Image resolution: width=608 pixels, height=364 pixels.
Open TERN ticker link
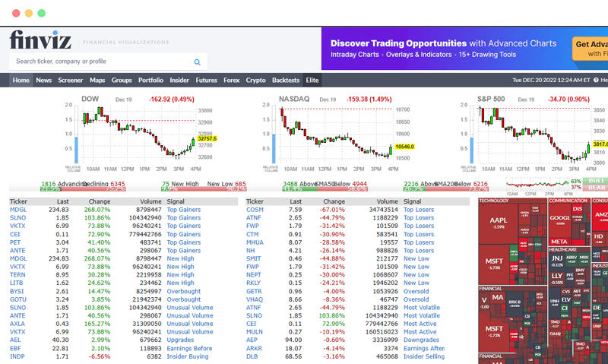pyautogui.click(x=17, y=275)
